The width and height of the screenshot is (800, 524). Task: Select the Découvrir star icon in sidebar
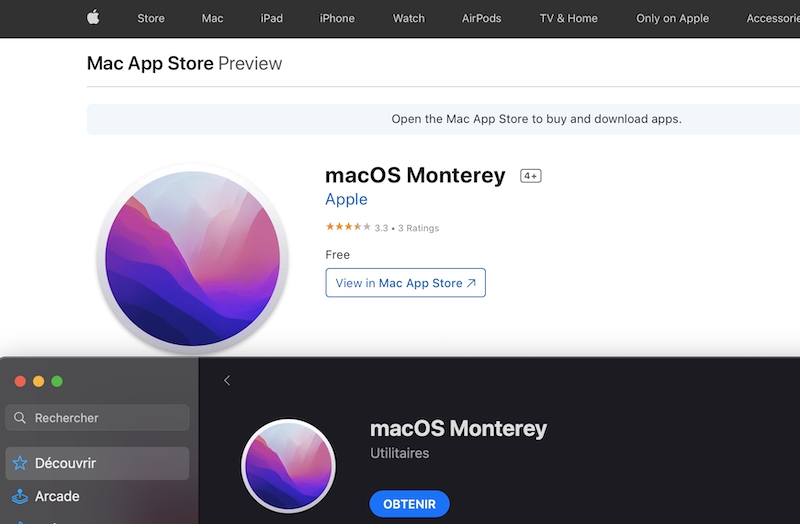pos(20,463)
